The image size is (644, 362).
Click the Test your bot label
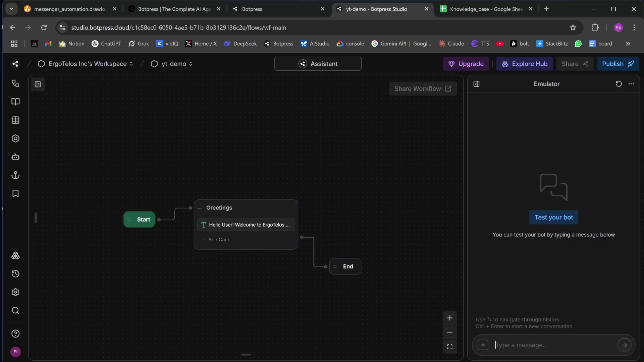click(553, 217)
